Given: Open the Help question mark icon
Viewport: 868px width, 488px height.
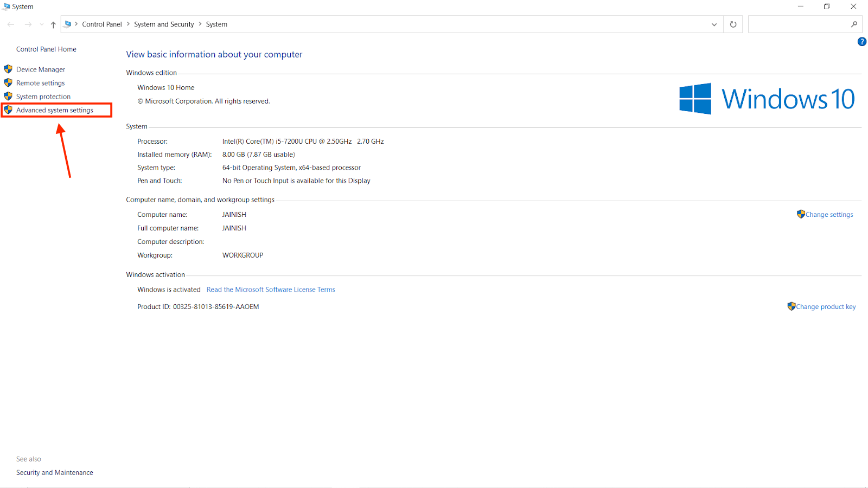Looking at the screenshot, I should point(861,42).
